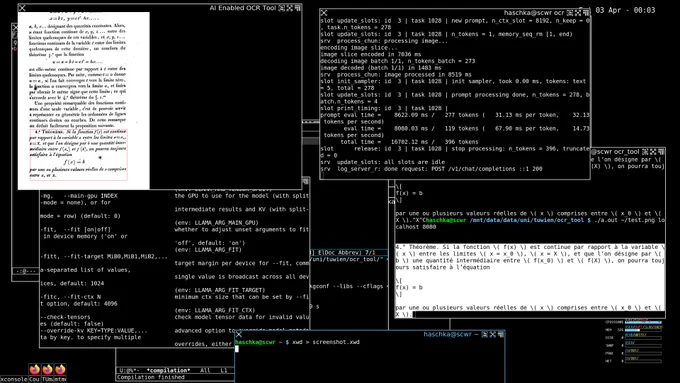Click the scanned French page in OCR Tool
The width and height of the screenshot is (680, 383).
click(84, 101)
